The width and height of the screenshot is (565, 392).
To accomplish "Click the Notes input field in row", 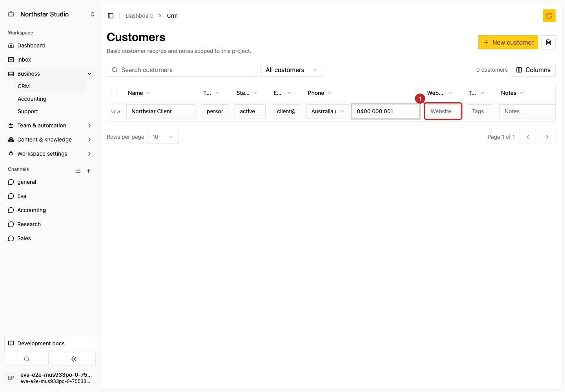I will pos(527,111).
